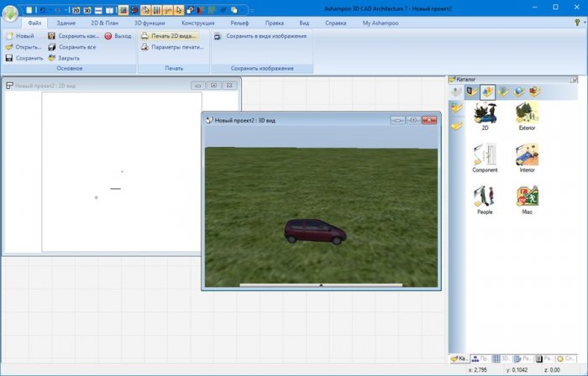
Task: Open the 2D catalog folder
Action: click(x=485, y=113)
